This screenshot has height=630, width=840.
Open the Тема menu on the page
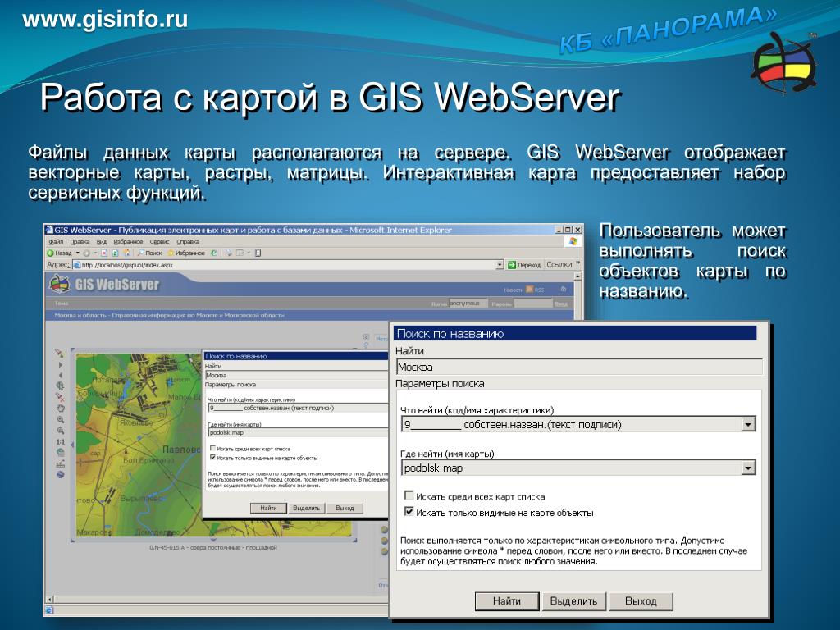(x=61, y=304)
